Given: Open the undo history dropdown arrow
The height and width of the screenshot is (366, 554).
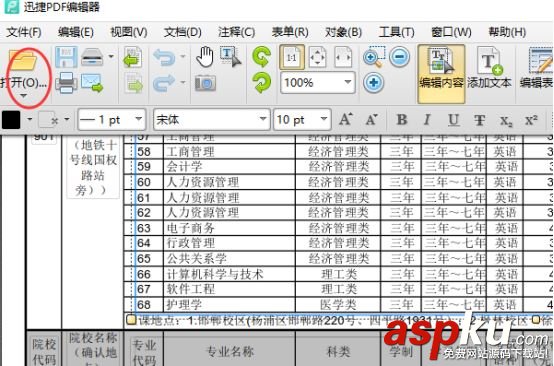Looking at the screenshot, I should pyautogui.click(x=183, y=56).
